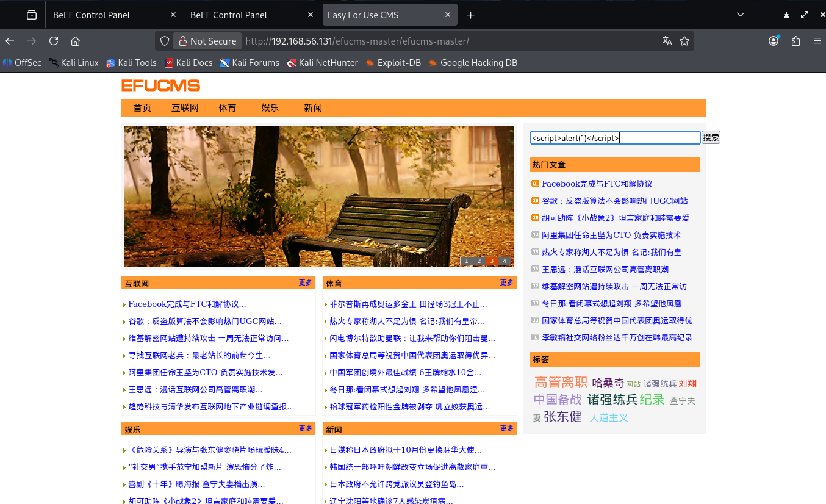Open 菲尔普斯再成奥运多金王 article

(x=408, y=304)
